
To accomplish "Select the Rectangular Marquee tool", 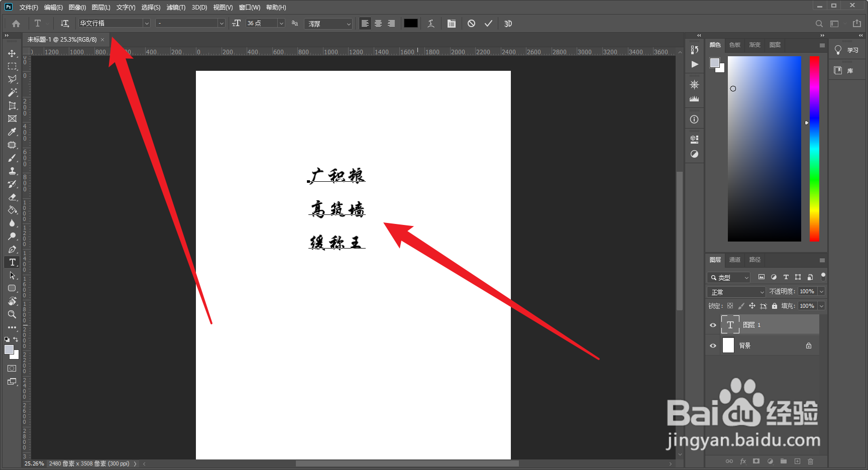I will coord(12,66).
